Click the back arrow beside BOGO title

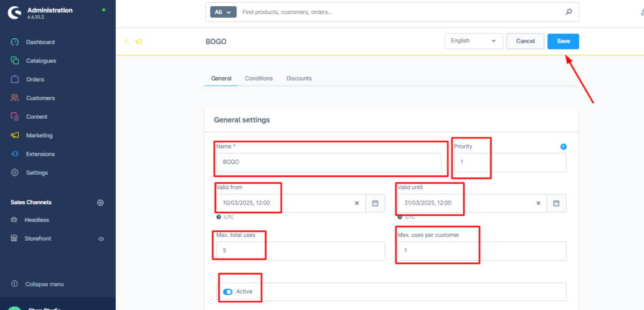tap(126, 42)
